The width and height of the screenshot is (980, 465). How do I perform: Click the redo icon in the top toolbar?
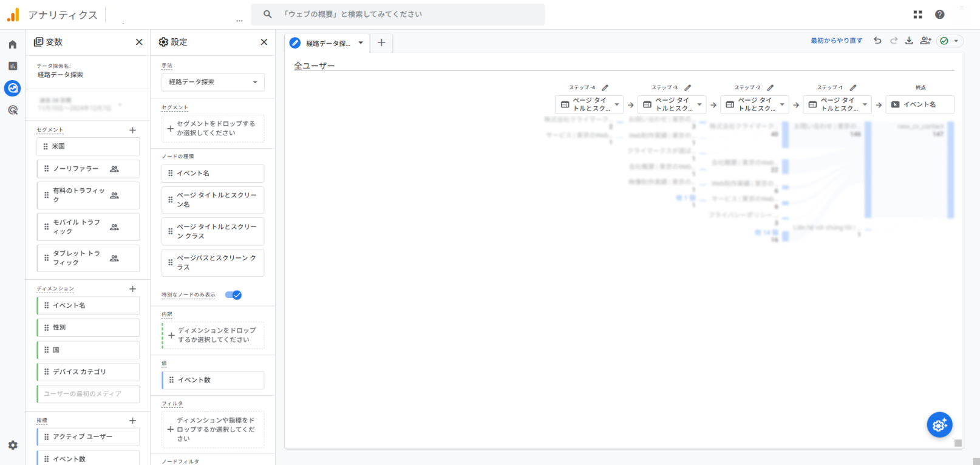(x=894, y=41)
